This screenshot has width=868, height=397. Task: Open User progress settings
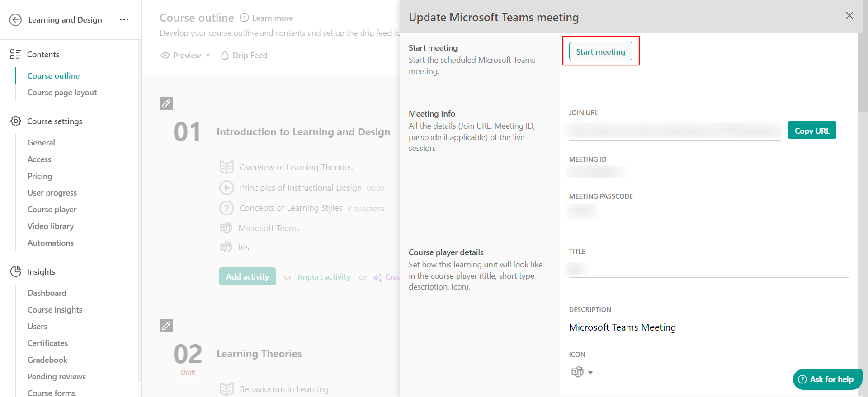pyautogui.click(x=52, y=193)
